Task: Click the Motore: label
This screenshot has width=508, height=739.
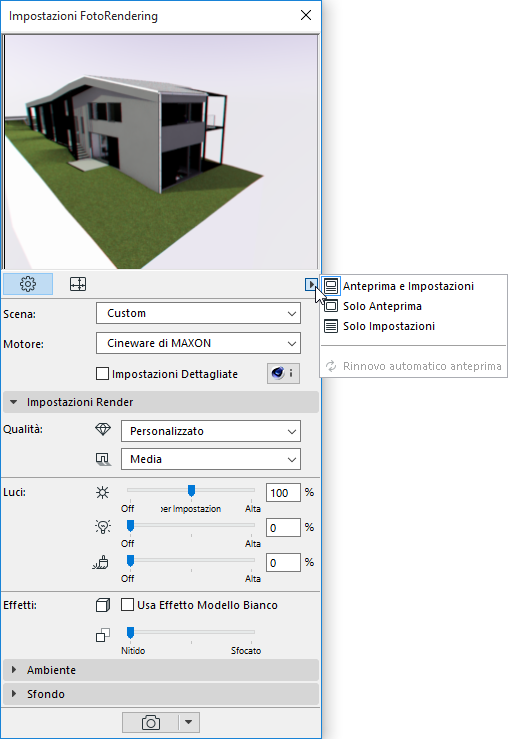Action: click(23, 344)
